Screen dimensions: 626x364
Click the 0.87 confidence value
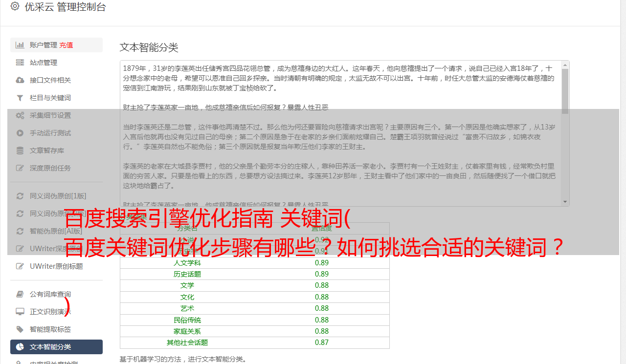point(322,343)
